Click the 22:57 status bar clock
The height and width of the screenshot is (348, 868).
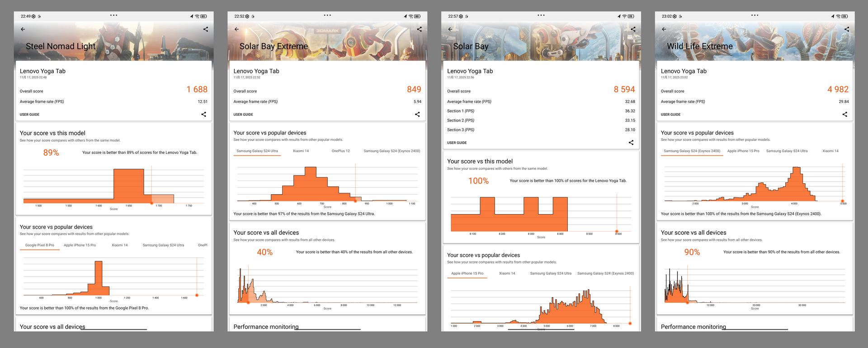453,16
